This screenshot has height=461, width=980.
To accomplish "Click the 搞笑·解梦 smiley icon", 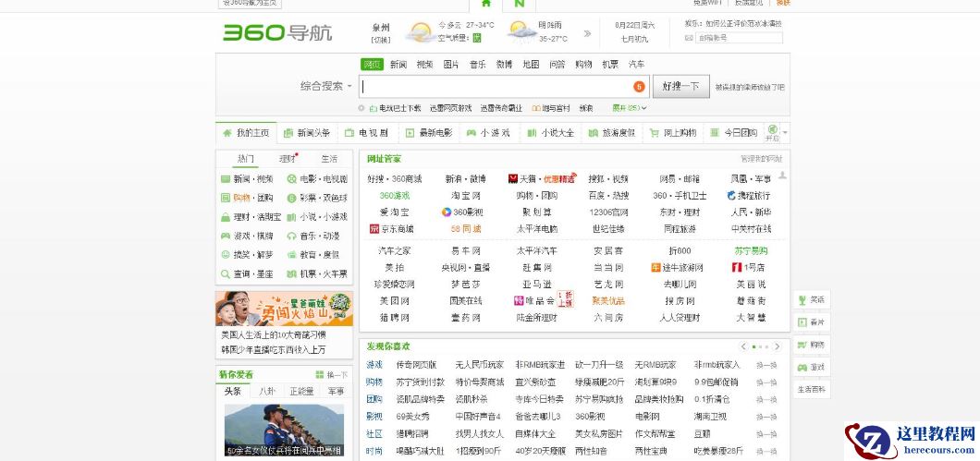I will (x=226, y=255).
